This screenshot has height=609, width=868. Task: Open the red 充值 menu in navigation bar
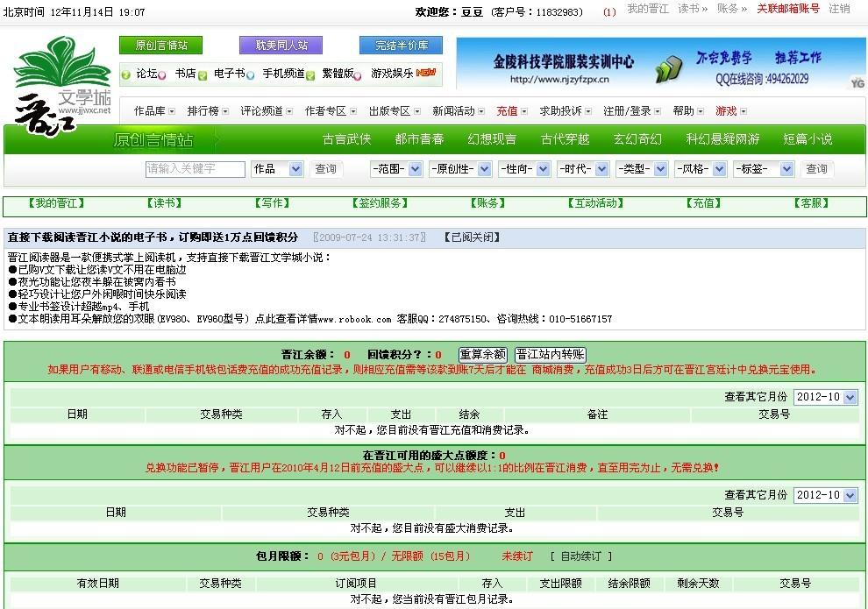(512, 111)
